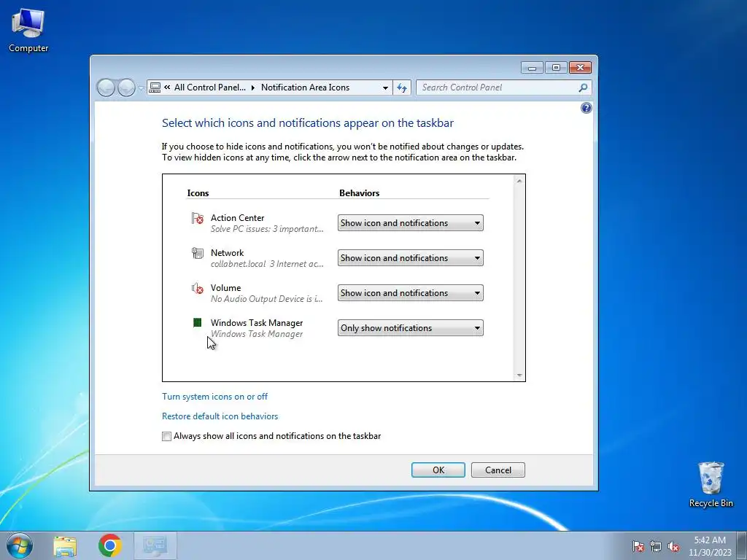Click Notification Area Icons breadcrumb item

[x=305, y=87]
